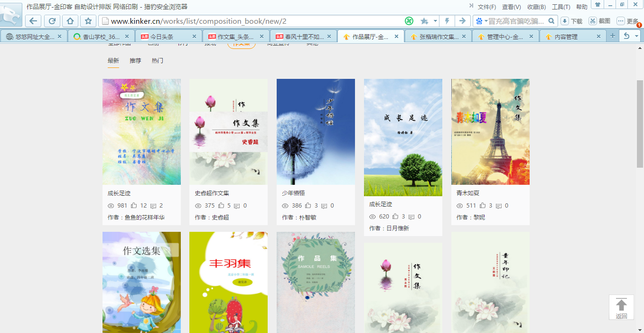Click the comment icon under 青木如夏

[x=498, y=206]
